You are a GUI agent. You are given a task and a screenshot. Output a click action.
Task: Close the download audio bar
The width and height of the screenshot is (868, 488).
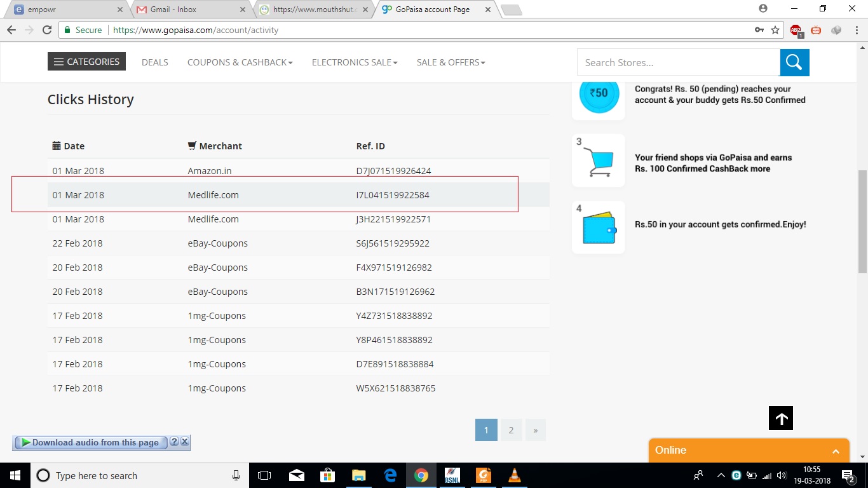tap(184, 442)
